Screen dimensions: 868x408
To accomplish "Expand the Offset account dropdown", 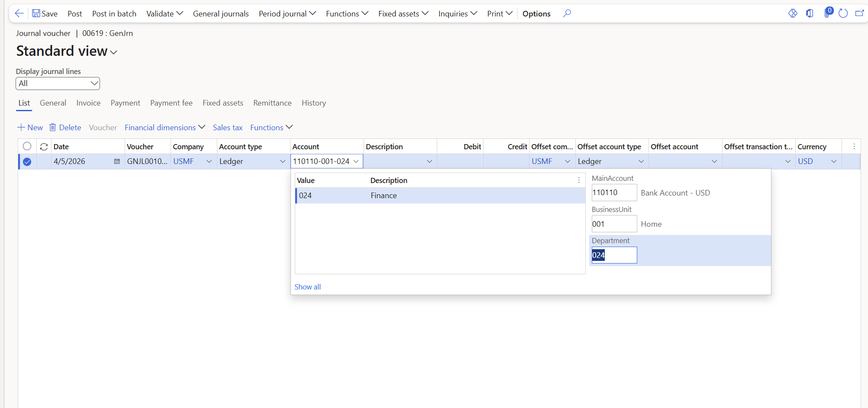I will pos(714,161).
